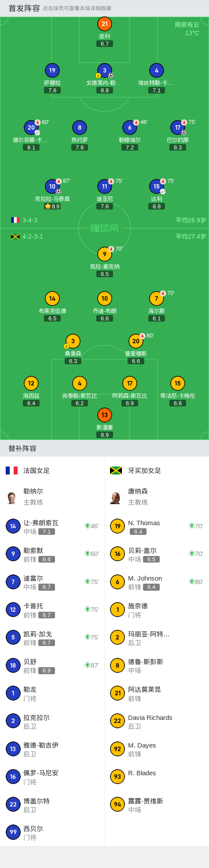
Task: Select player 3 文德莱内 captain circle
Action: (104, 70)
